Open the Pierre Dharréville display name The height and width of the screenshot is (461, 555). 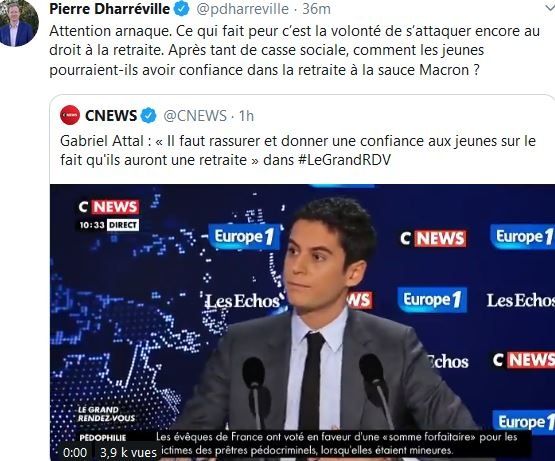[x=110, y=9]
